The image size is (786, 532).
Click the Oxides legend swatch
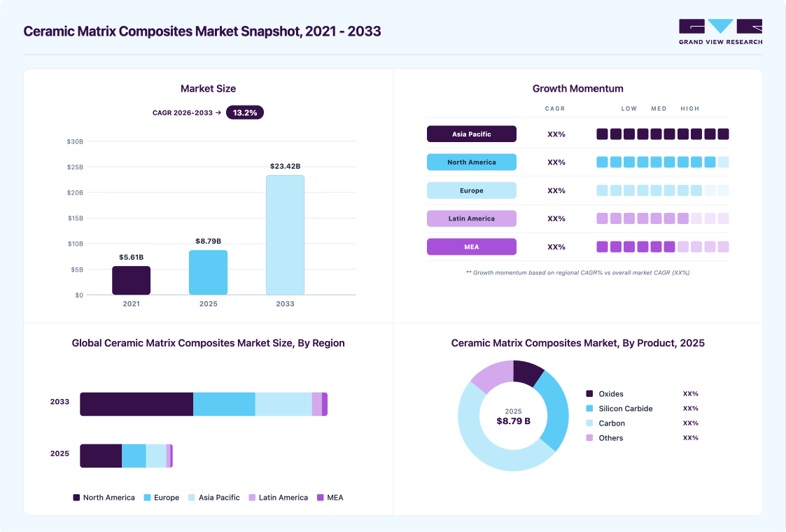589,393
